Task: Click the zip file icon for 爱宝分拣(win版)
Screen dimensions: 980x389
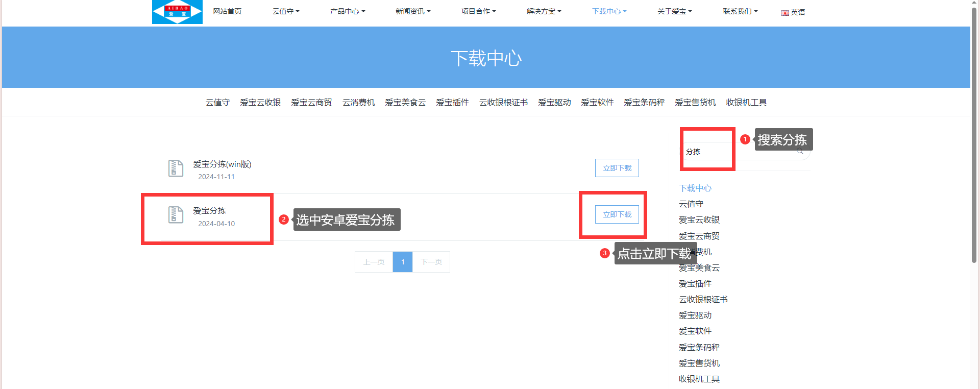Action: click(x=176, y=168)
